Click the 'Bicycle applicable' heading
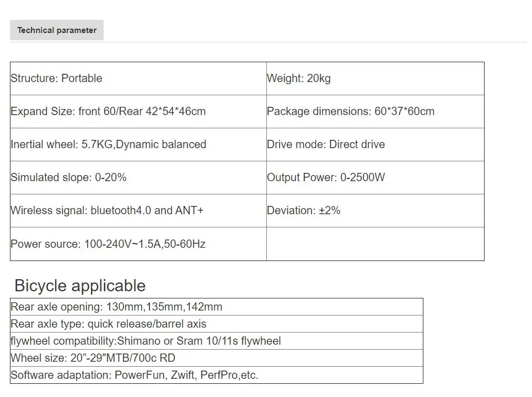 pyautogui.click(x=80, y=286)
